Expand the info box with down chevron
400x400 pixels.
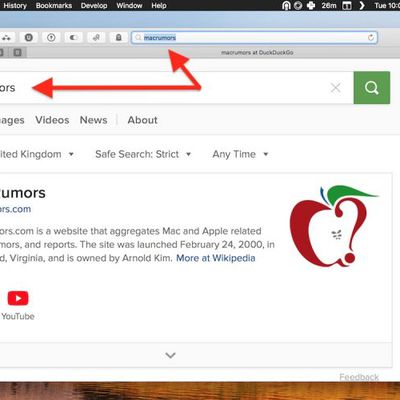point(170,355)
